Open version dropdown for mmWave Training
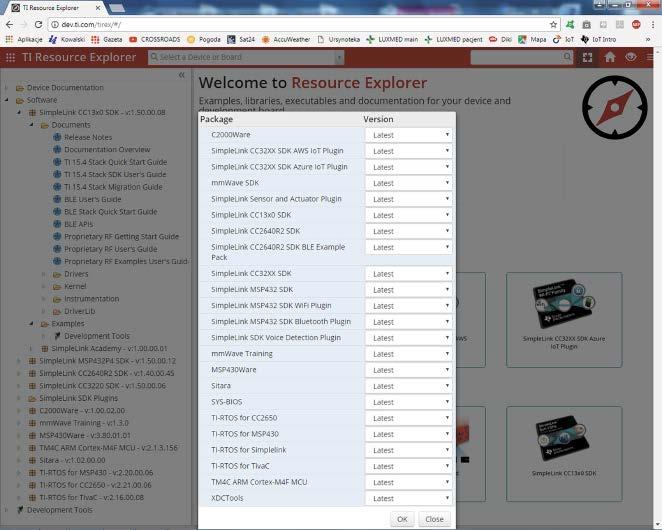Image resolution: width=662 pixels, height=530 pixels. [409, 354]
